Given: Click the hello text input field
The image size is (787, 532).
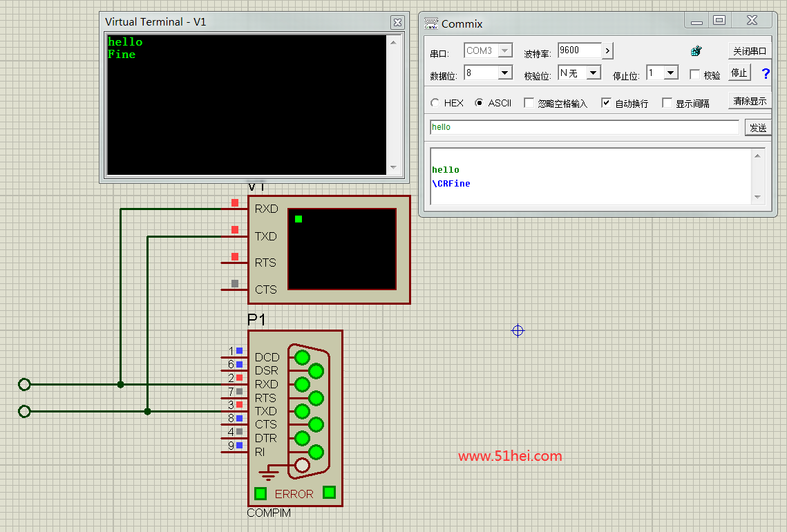Looking at the screenshot, I should (x=584, y=127).
